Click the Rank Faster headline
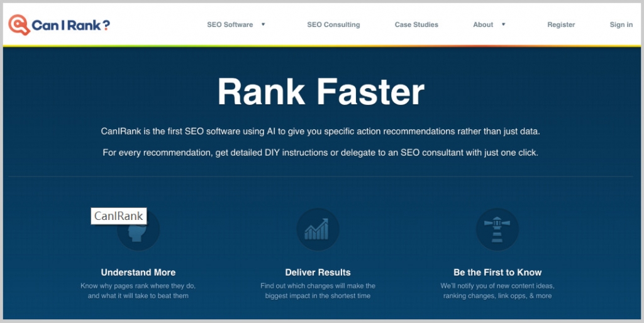This screenshot has height=323, width=644. (321, 92)
